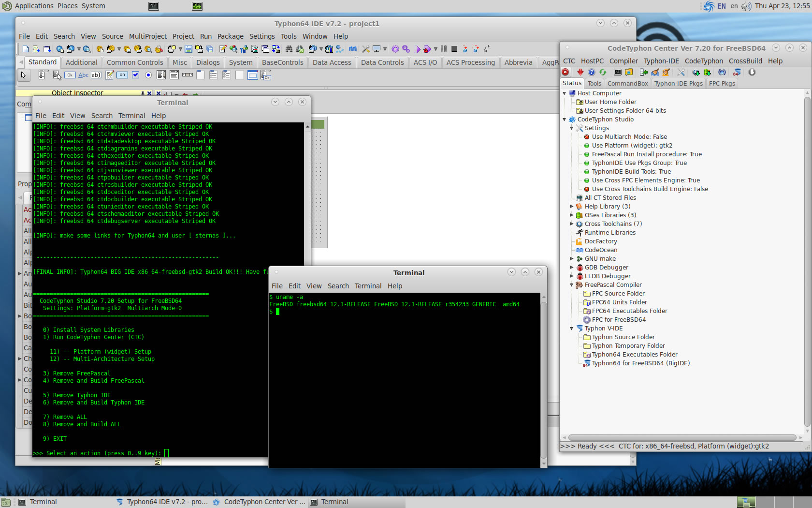Expand the OSes Libraries (3) node
This screenshot has height=508, width=812.
(571, 215)
